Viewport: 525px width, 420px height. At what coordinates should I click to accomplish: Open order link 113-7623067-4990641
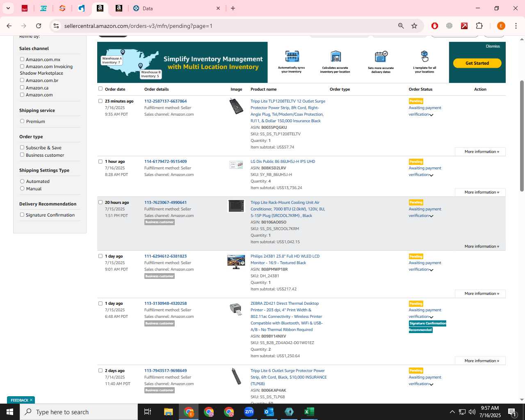click(165, 202)
